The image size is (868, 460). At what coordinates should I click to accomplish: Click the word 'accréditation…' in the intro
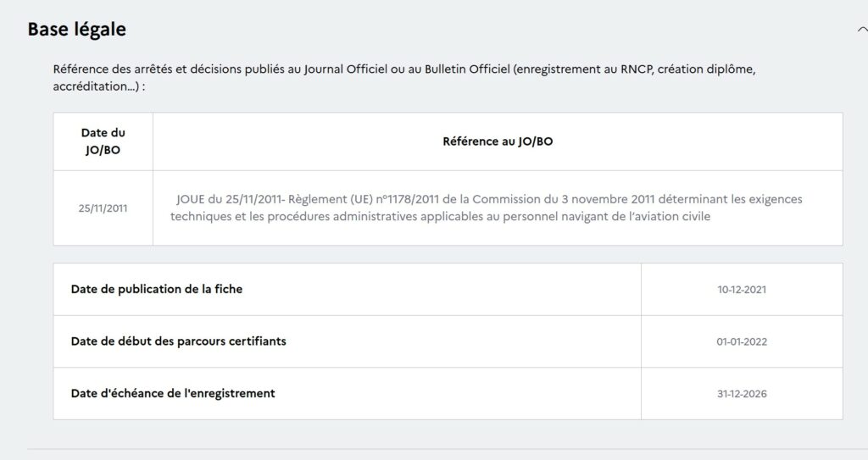(x=92, y=86)
